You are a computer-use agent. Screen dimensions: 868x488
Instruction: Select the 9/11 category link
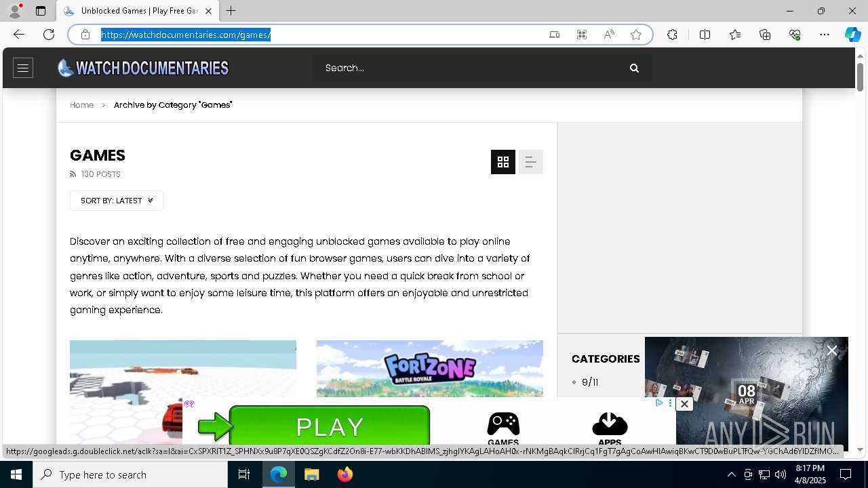pyautogui.click(x=590, y=382)
